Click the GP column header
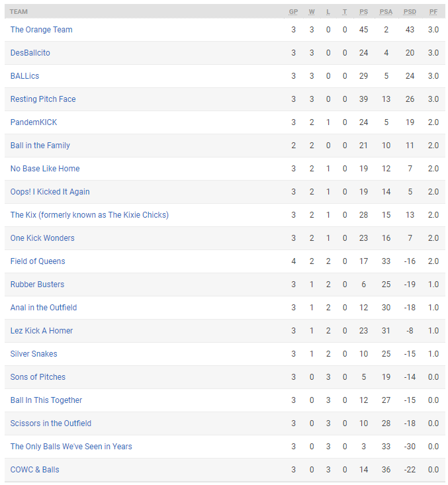Viewport: 448px width, 485px height. click(x=293, y=12)
